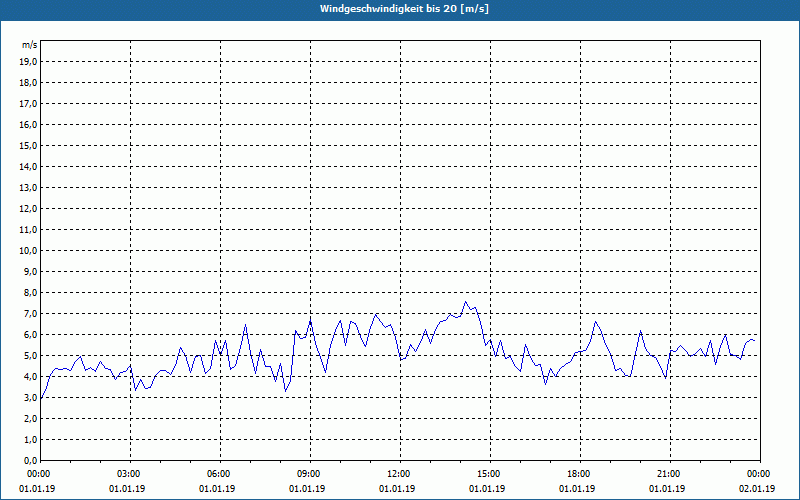
Task: Click the 11,0 y-axis value
Action: (28, 230)
